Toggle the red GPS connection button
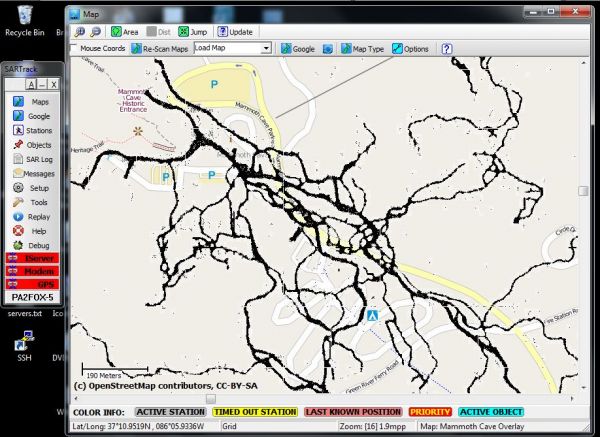 click(33, 284)
